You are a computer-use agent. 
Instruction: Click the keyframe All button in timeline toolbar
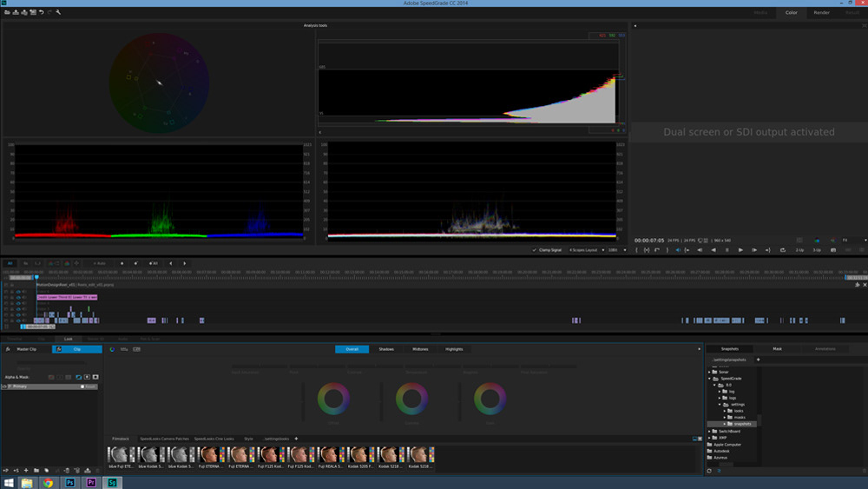[154, 263]
